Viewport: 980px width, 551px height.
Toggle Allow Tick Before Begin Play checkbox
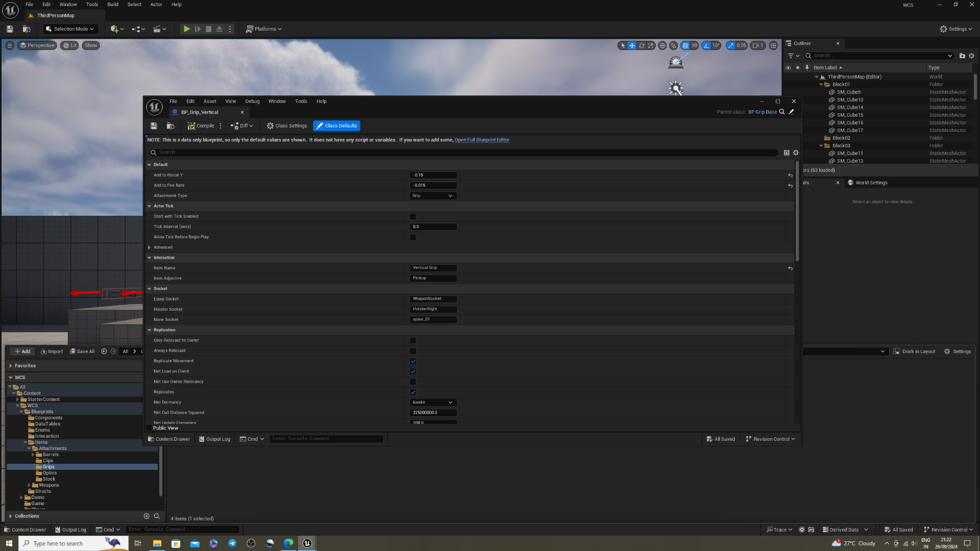(x=413, y=237)
